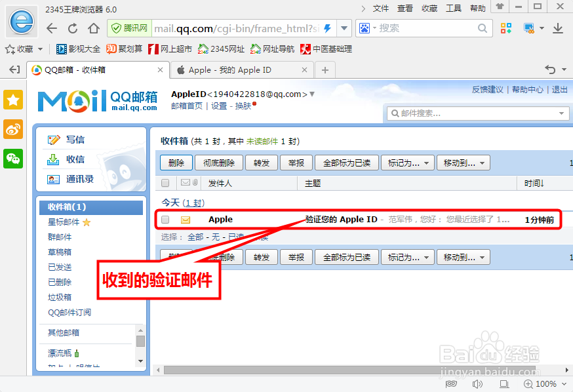573x392 pixels.
Task: Open the upper 移动到... dropdown
Action: pyautogui.click(x=464, y=163)
